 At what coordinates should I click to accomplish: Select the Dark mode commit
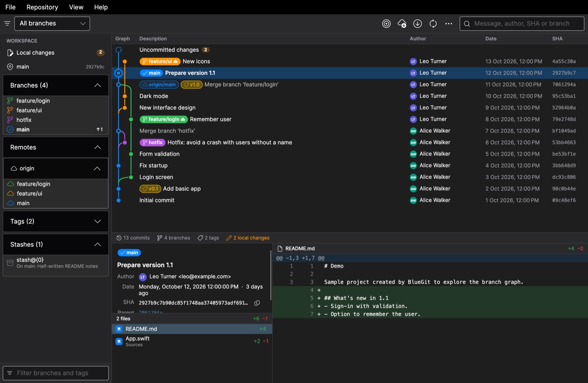click(350, 96)
